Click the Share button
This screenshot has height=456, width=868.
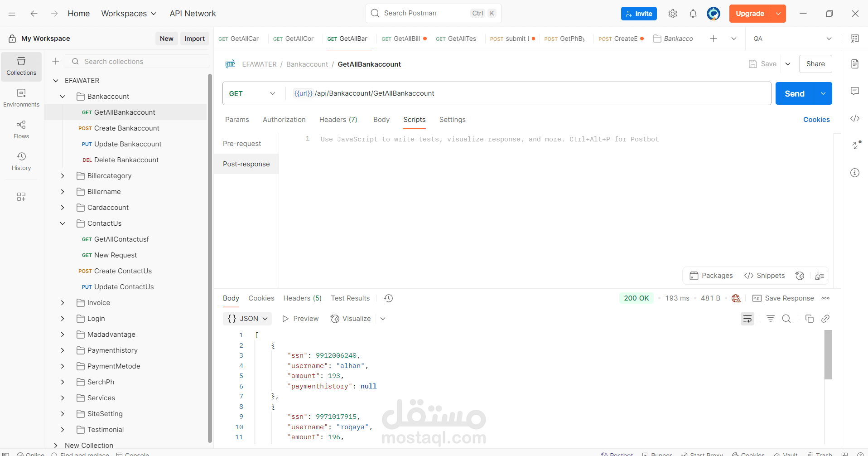(815, 64)
